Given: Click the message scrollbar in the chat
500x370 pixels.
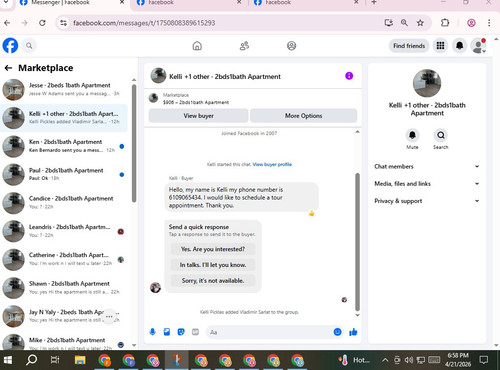Looking at the screenshot, I should point(357,242).
